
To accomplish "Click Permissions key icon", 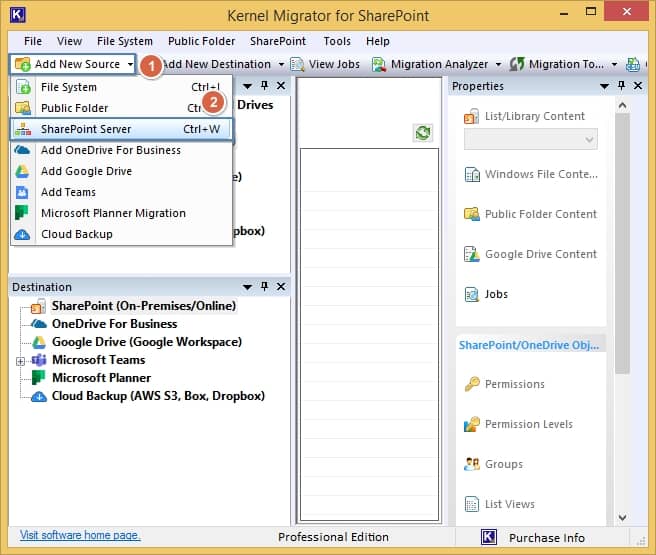I will pos(472,384).
